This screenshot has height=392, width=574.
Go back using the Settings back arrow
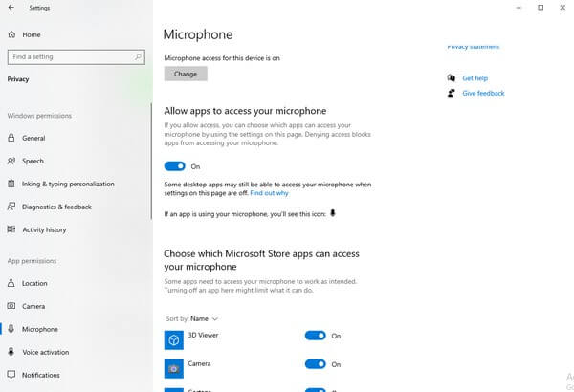[x=11, y=8]
